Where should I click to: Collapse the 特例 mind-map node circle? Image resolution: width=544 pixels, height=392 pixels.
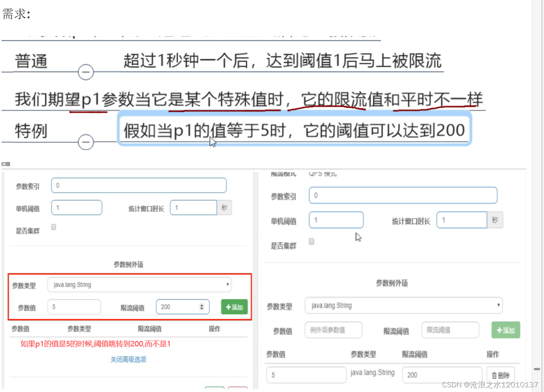(86, 142)
